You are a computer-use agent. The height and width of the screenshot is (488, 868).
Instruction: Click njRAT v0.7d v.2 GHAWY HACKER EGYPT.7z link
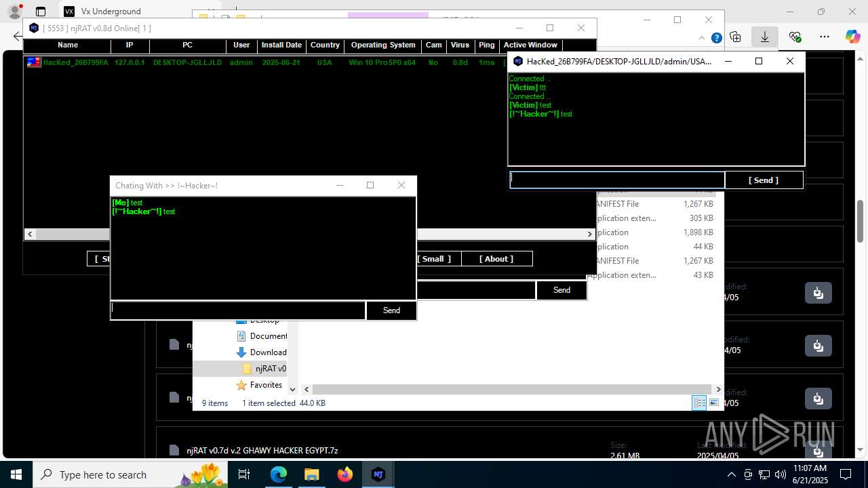tap(262, 451)
